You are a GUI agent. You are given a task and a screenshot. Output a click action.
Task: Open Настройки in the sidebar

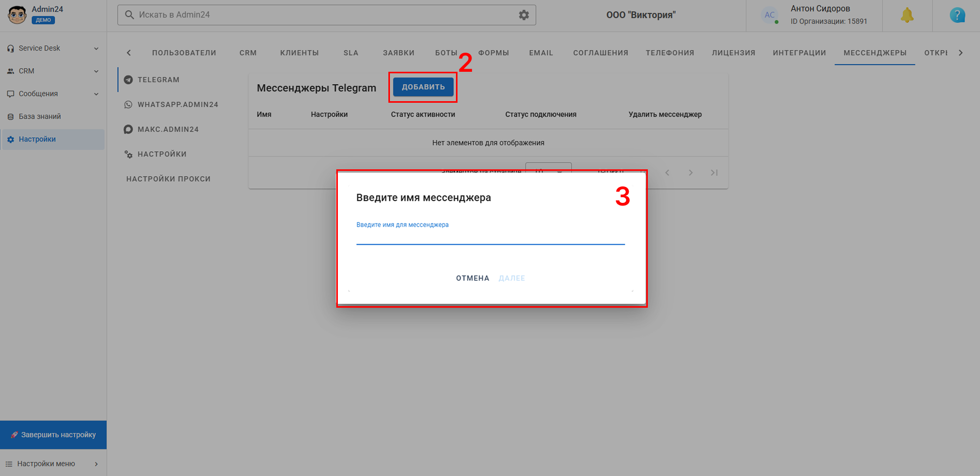(53, 139)
